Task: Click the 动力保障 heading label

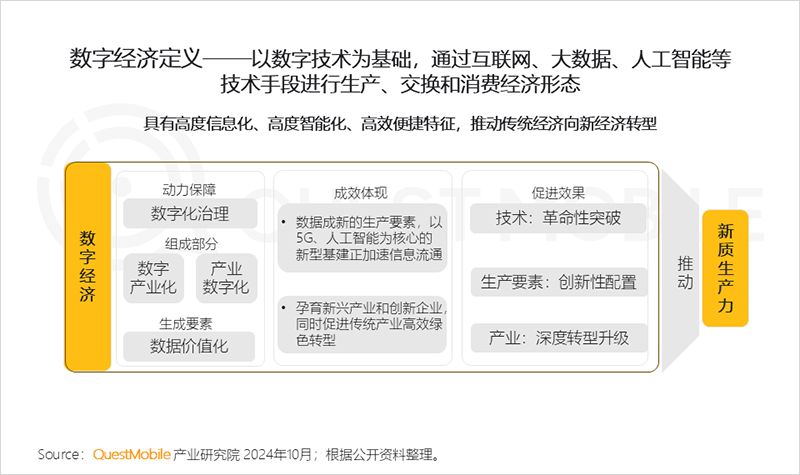Action: pyautogui.click(x=190, y=189)
